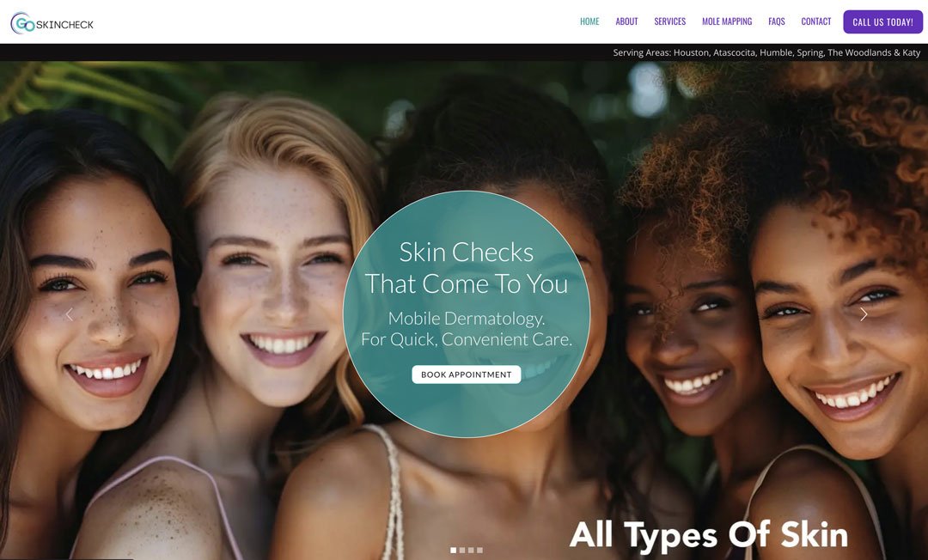Select the first slide indicator square
Screen dimensions: 928x560
pos(454,550)
